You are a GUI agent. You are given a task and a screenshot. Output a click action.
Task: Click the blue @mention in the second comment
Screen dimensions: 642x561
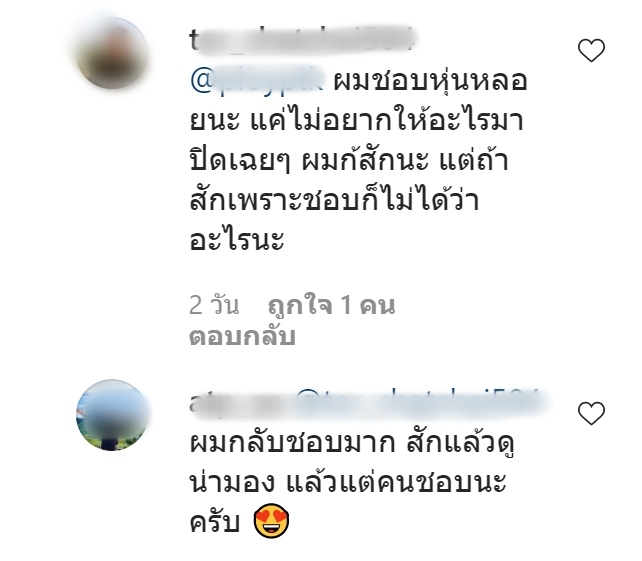click(x=418, y=402)
